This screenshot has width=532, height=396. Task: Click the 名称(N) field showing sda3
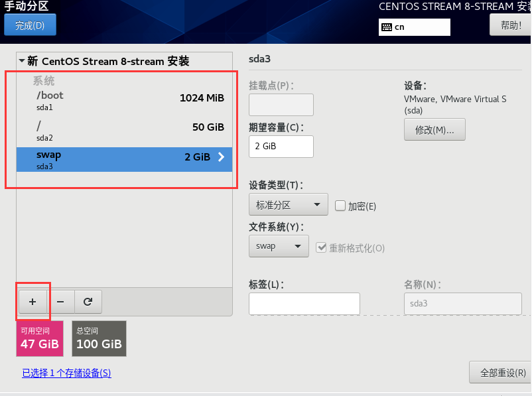pos(463,304)
